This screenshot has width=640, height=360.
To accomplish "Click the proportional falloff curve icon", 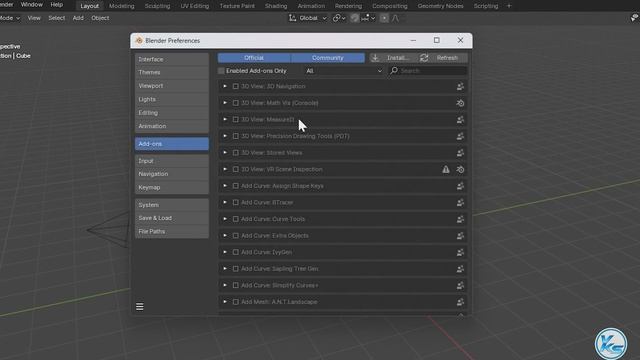I will tap(395, 18).
